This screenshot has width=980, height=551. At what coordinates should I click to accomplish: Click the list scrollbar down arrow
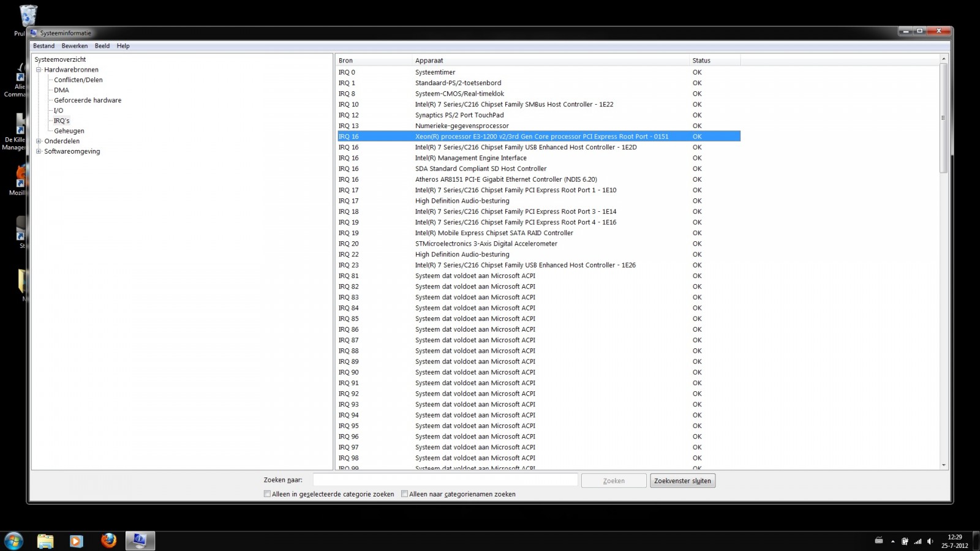coord(943,465)
